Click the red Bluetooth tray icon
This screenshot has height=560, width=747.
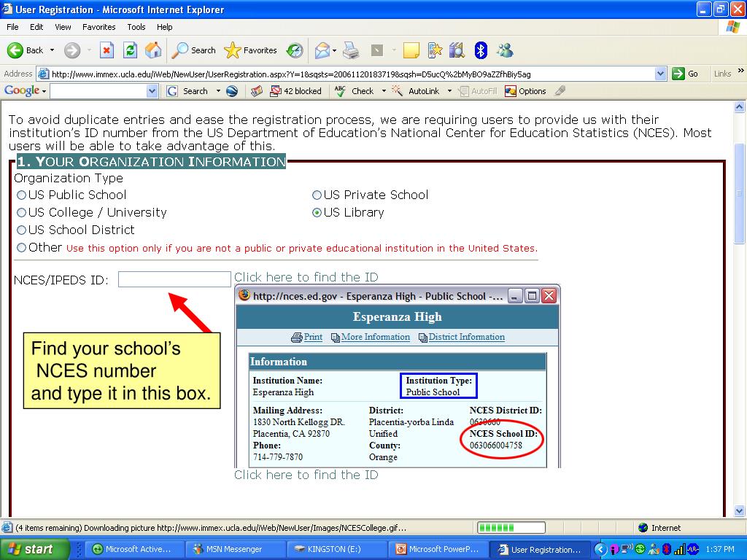(667, 549)
